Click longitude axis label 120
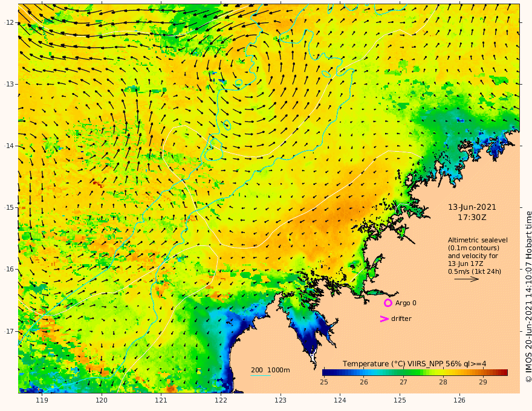 [102, 401]
